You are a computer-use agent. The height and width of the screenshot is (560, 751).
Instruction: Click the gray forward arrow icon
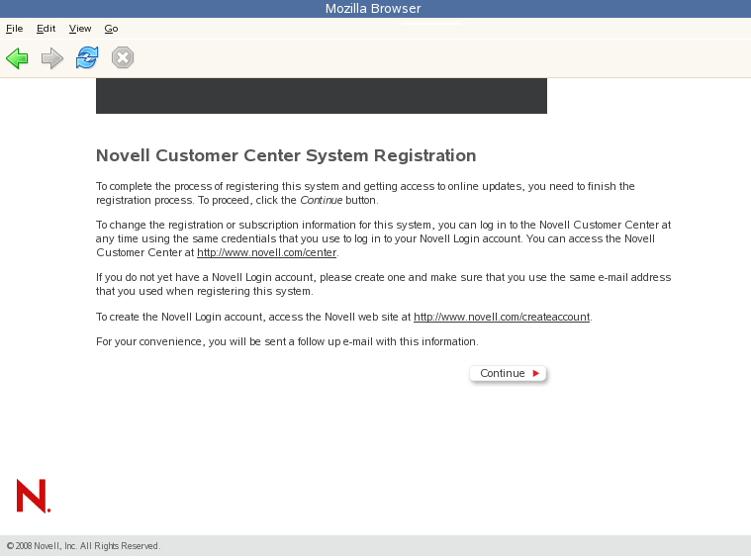(52, 58)
